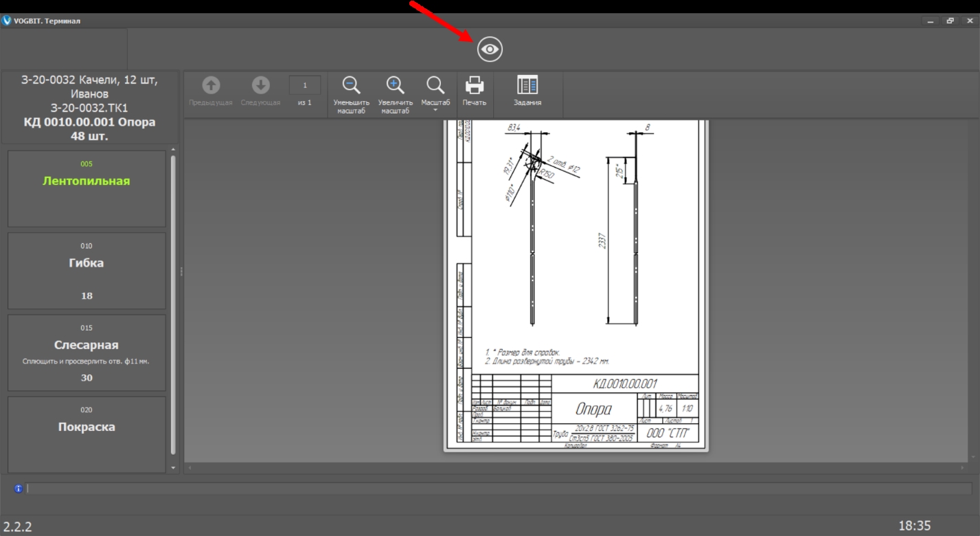Zoom in with Увеличить масштаб

(395, 95)
